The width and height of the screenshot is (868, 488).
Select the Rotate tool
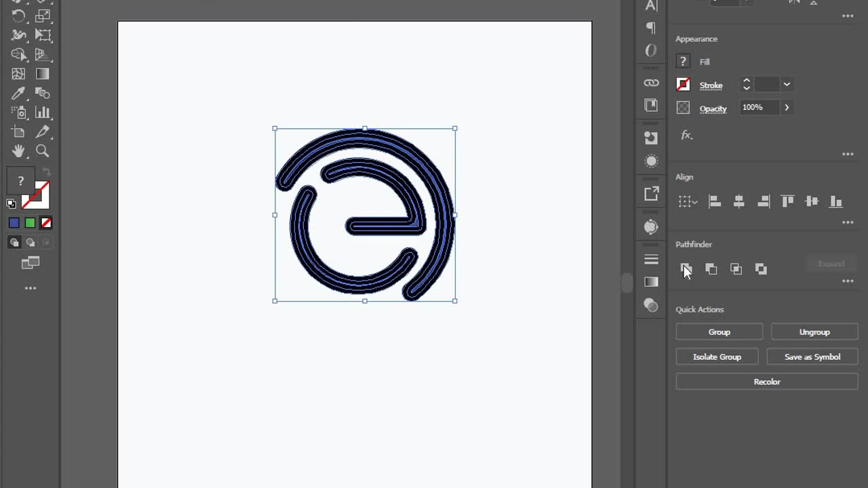click(18, 16)
